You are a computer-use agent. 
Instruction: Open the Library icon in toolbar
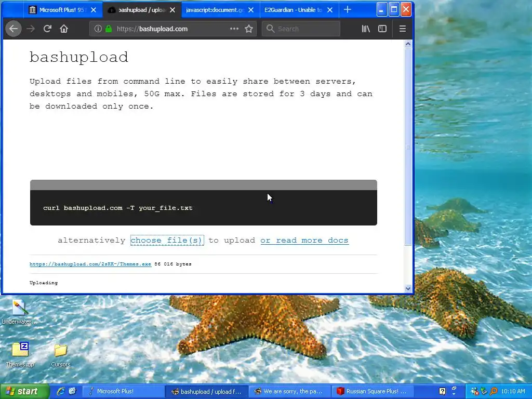pyautogui.click(x=366, y=29)
